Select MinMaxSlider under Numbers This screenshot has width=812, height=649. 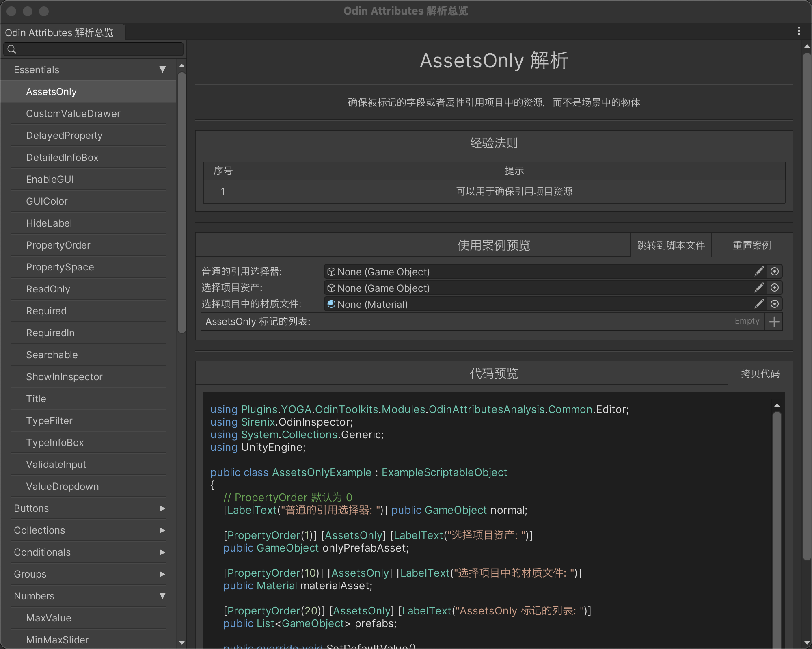coord(89,640)
